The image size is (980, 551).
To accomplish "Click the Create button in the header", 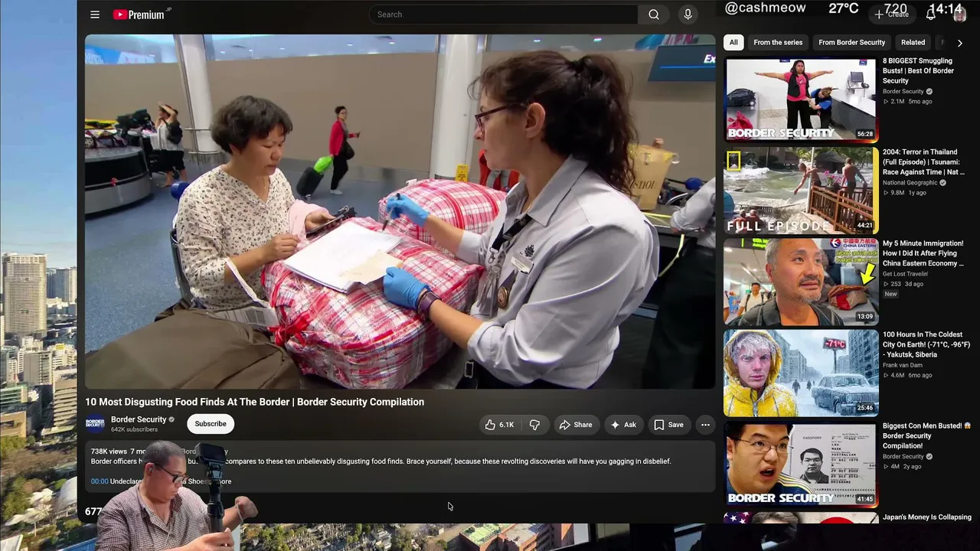I will coord(892,14).
